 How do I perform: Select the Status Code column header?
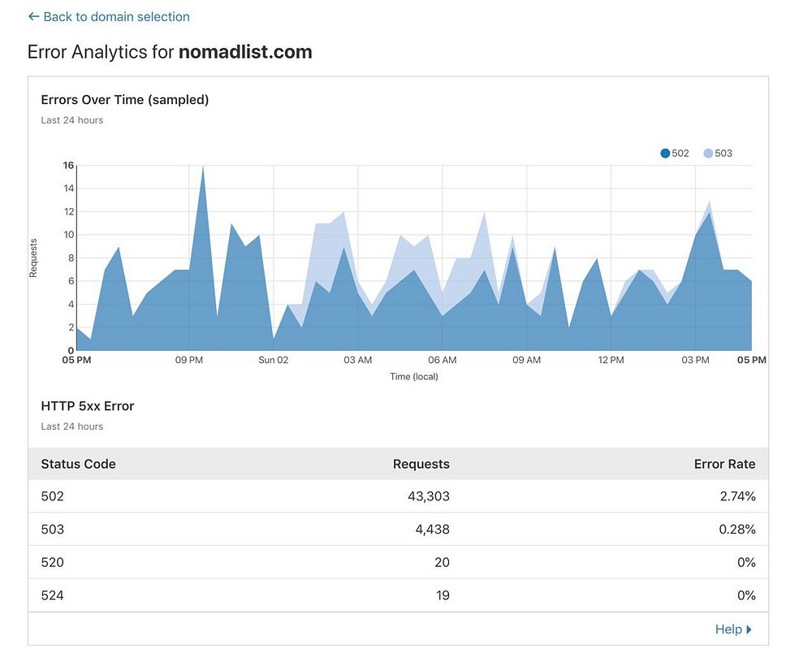[x=78, y=464]
